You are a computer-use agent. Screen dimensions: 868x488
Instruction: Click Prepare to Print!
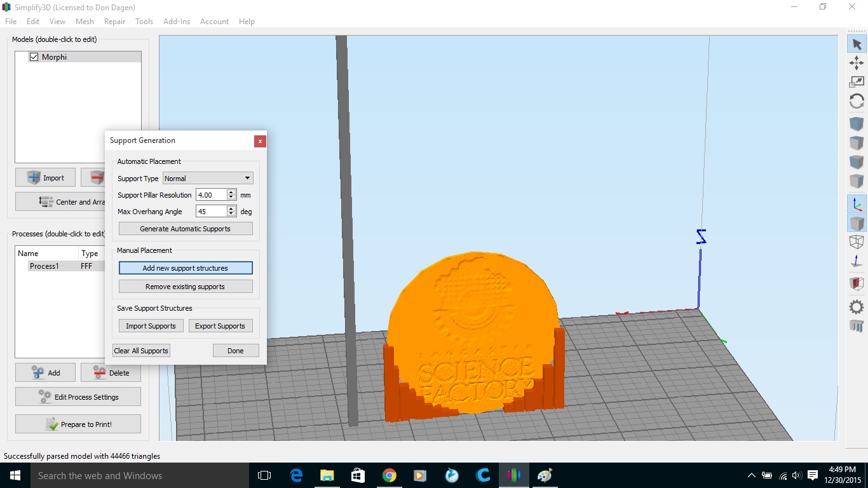coord(78,424)
